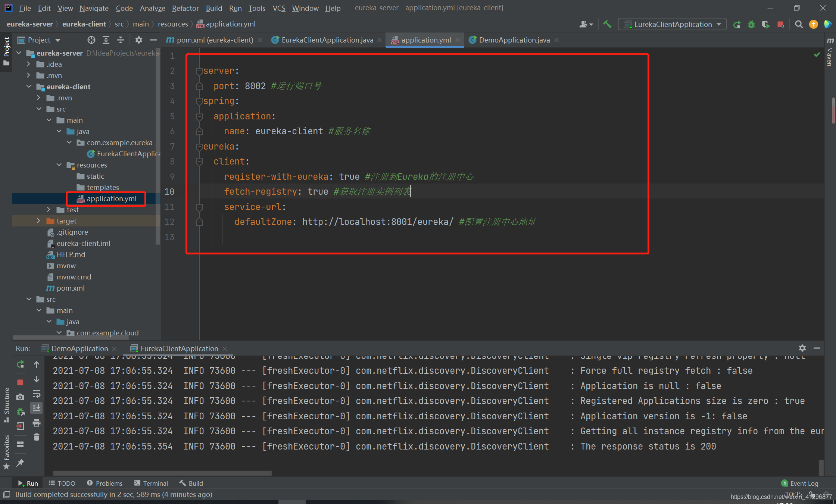Expand the test folder
Screen dimensions: 836x504
(49, 210)
